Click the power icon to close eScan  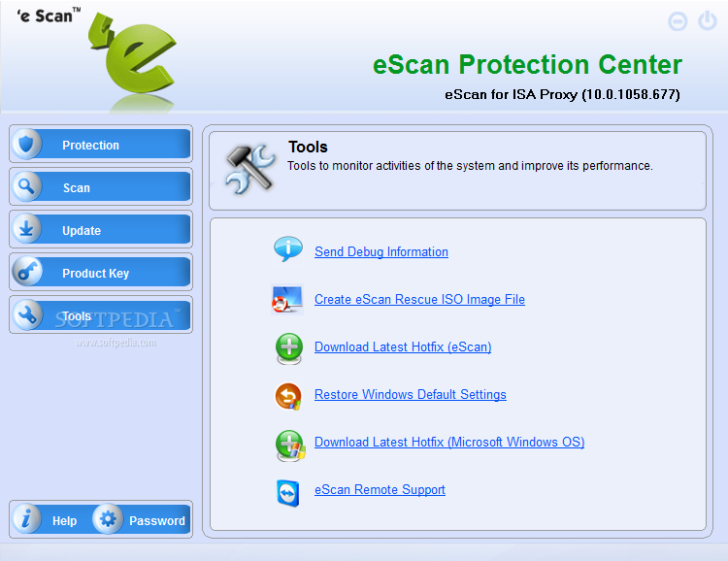point(708,21)
